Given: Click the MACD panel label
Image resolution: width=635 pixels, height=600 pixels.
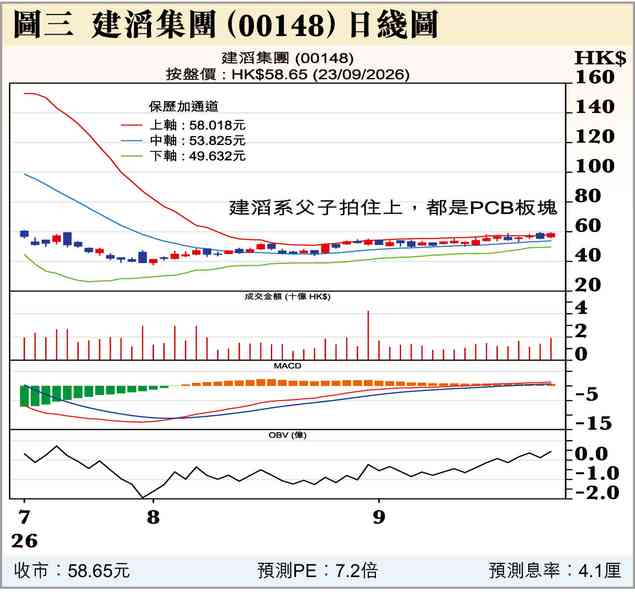Looking at the screenshot, I should click(288, 366).
